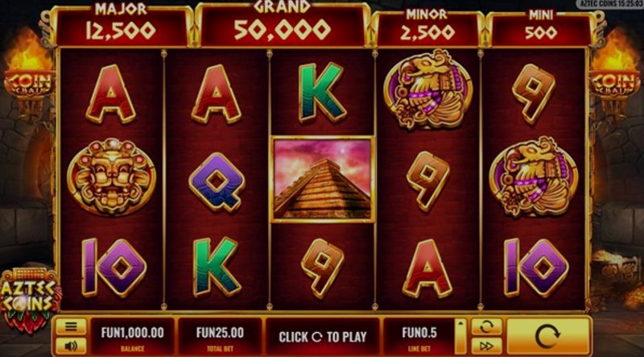
Task: Select the pyramid scatter symbol
Action: pos(323,179)
